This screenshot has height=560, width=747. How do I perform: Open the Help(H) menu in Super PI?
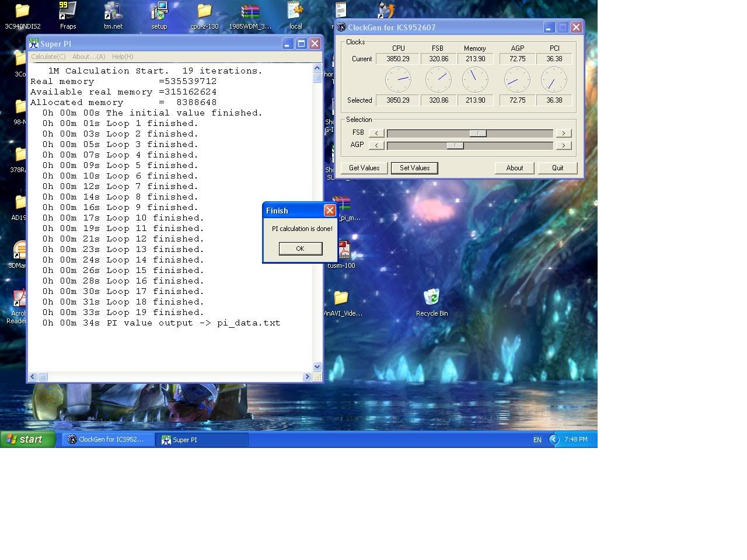[123, 57]
